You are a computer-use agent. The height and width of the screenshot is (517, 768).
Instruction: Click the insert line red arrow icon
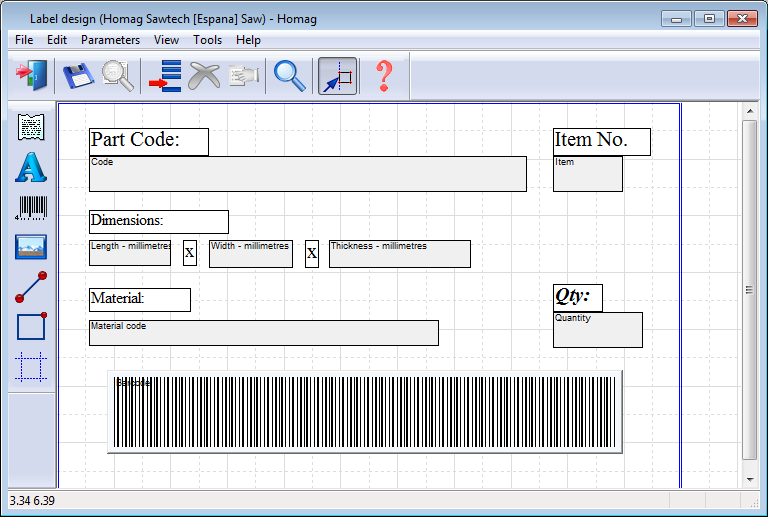coord(165,75)
